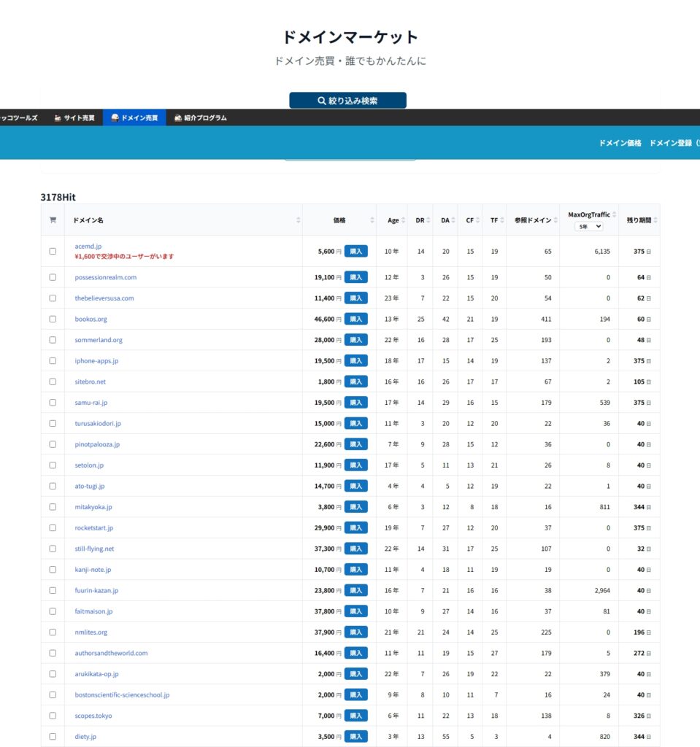Open the diety.jp domain link

click(85, 737)
